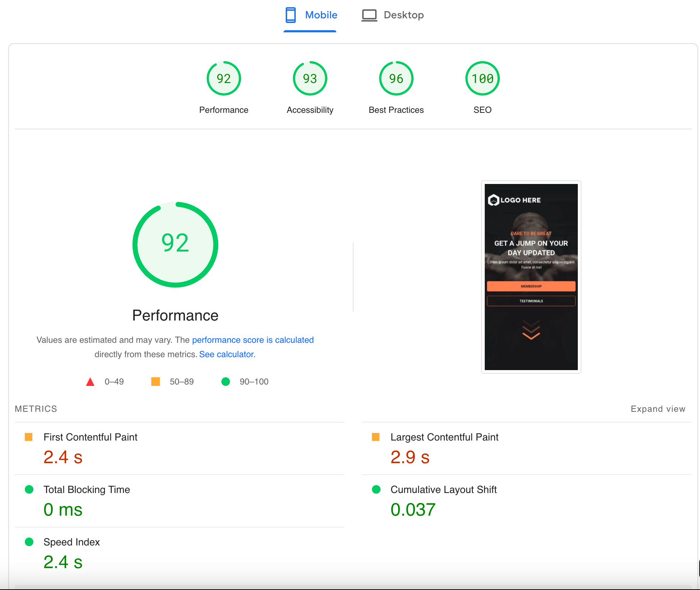The width and height of the screenshot is (700, 590).
Task: Click the red triangle 0–49 legend icon
Action: coord(90,382)
